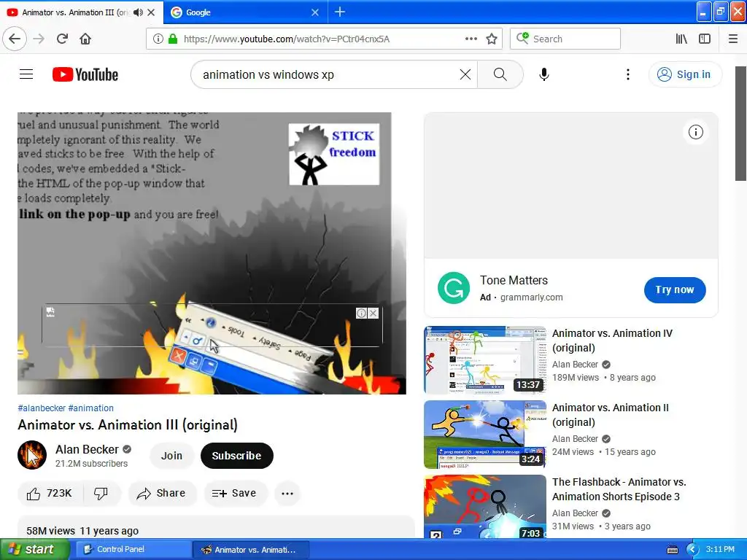Select Animator vs. Animati... taskbar button
The height and width of the screenshot is (560, 747).
[x=251, y=549]
